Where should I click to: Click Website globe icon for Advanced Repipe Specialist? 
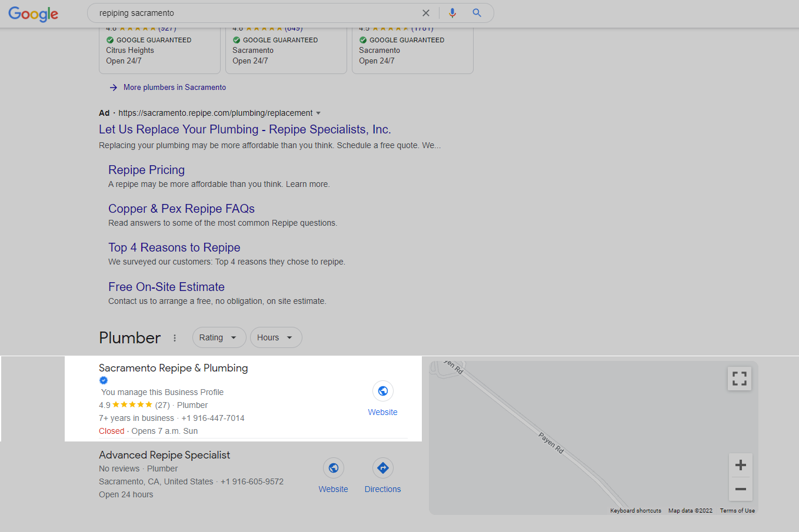click(x=334, y=468)
